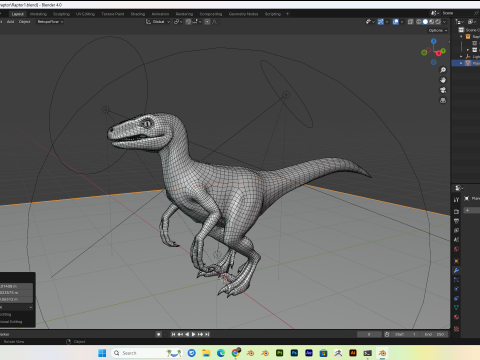Screen dimensions: 480x360
Task: Open the Particles properties tab
Action: [456, 280]
